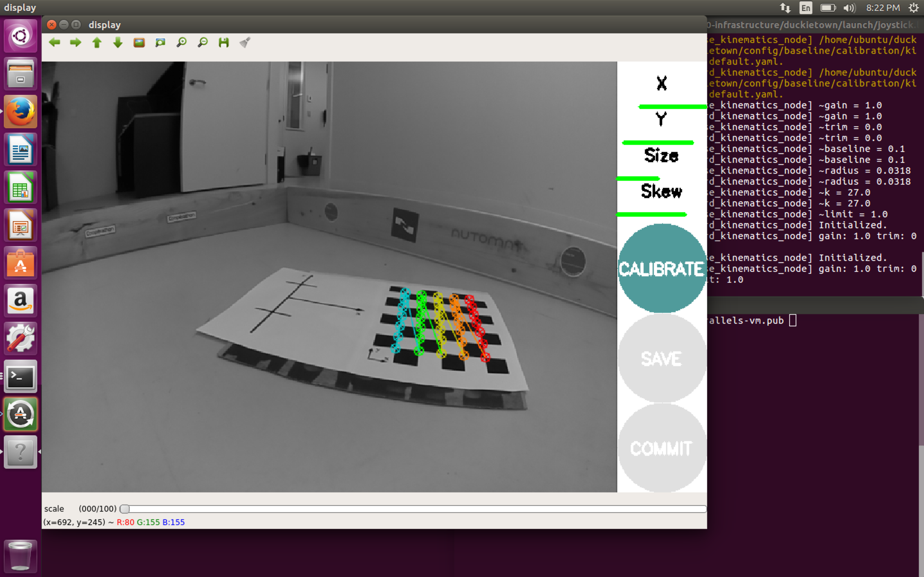
Task: Click the properties brush toolbar icon
Action: pos(245,42)
